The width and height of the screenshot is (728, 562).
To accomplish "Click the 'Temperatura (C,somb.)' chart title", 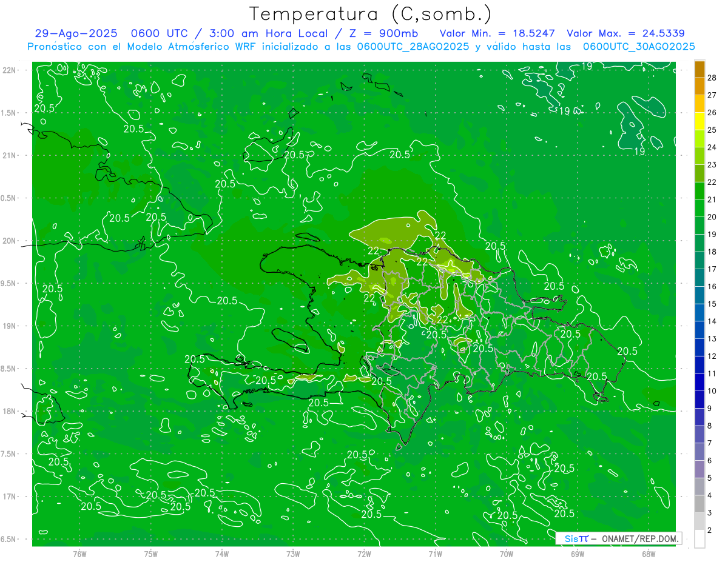I will pos(370,14).
